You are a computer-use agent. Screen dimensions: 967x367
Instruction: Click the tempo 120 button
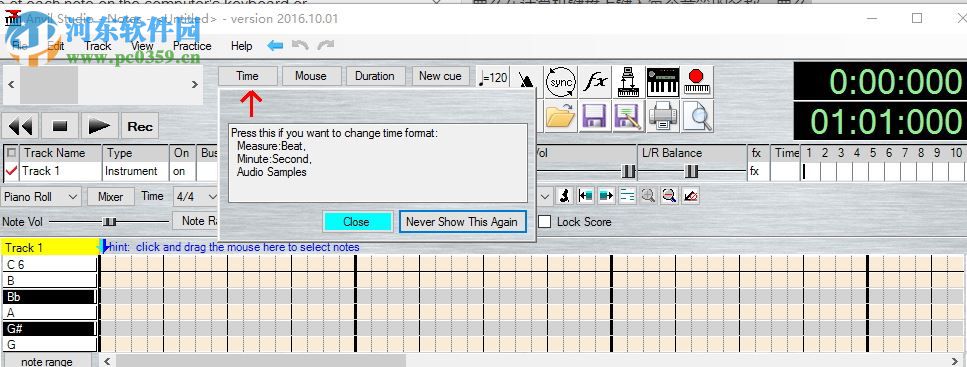click(x=493, y=78)
